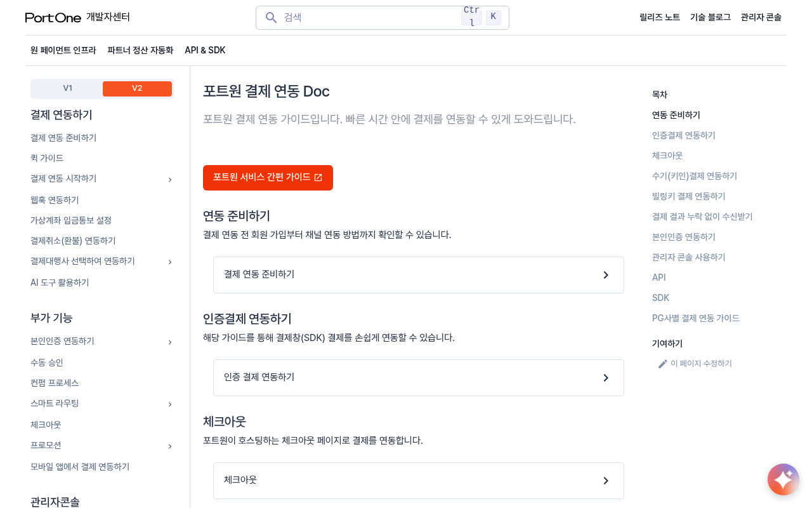This screenshot has height=508, width=812.
Task: Open AI 도구 활용하기 in sidebar
Action: point(60,283)
